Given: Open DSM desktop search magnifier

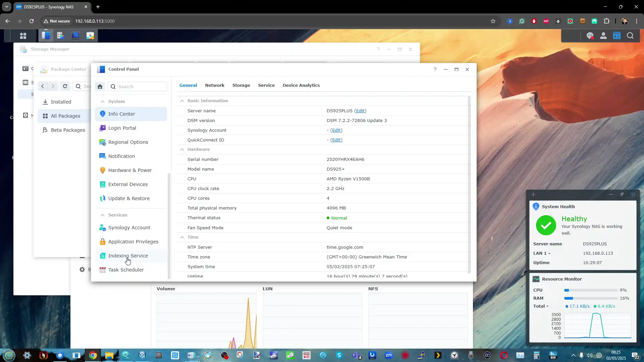Looking at the screenshot, I should (x=630, y=36).
